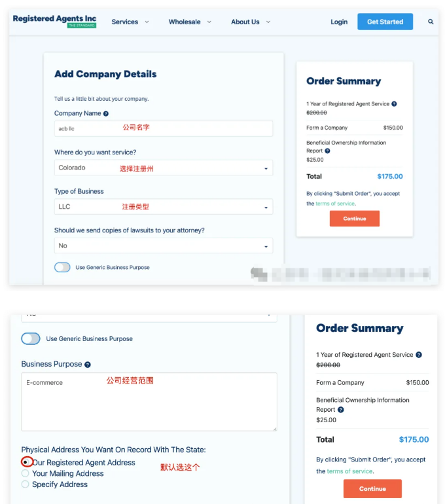This screenshot has height=504, width=447.
Task: Click the Registered Agents Inc logo
Action: coord(54,21)
